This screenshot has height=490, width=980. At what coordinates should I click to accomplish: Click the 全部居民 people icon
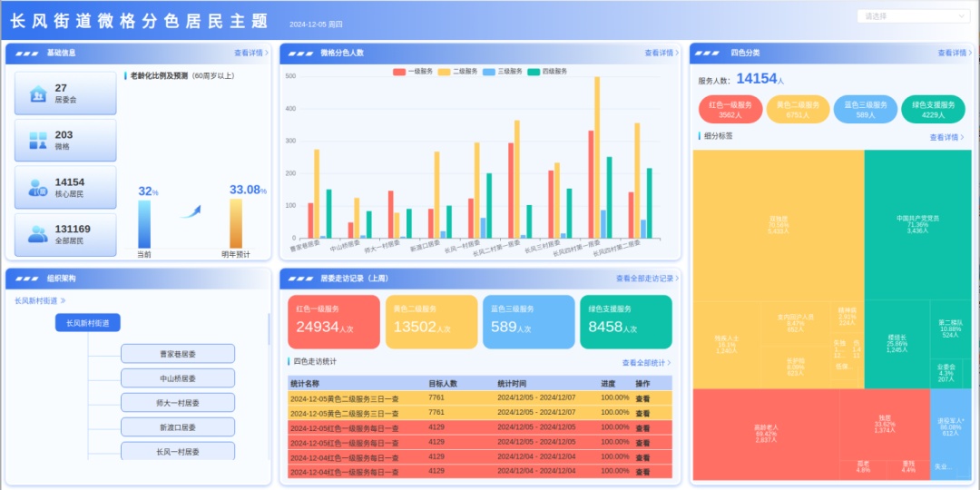click(38, 234)
